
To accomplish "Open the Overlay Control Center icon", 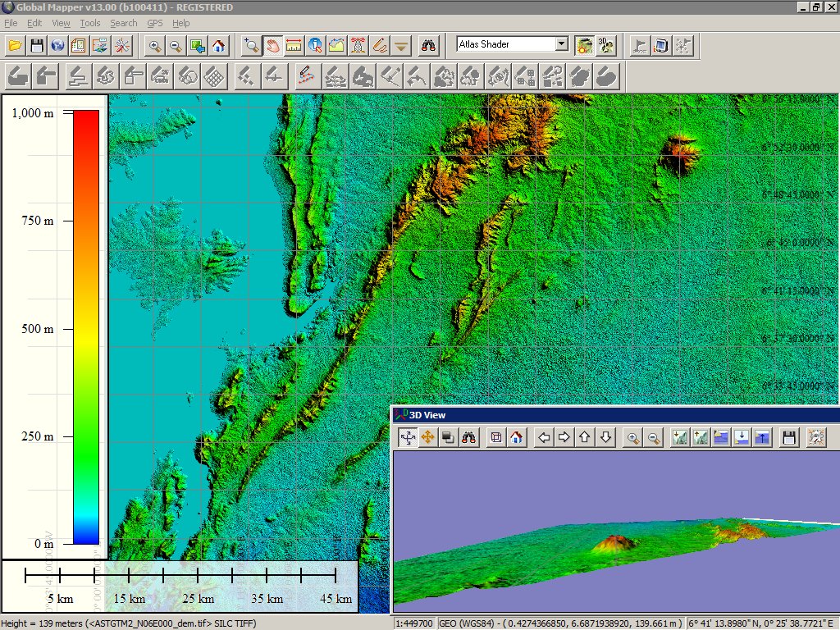I will (80, 45).
